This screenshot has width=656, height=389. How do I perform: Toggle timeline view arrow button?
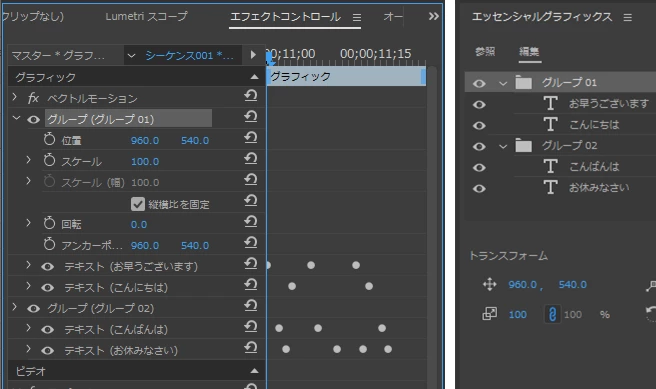pos(253,55)
